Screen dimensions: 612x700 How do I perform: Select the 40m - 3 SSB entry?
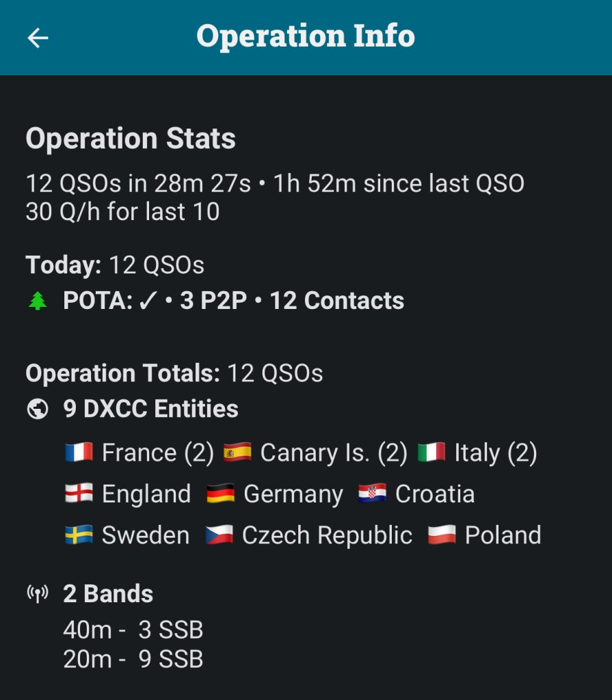click(133, 630)
